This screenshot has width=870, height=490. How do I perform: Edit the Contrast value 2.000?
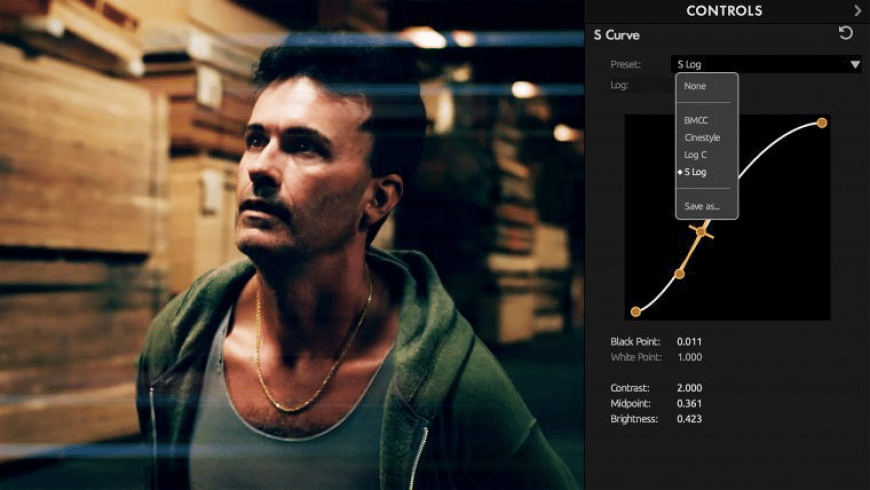tap(689, 387)
